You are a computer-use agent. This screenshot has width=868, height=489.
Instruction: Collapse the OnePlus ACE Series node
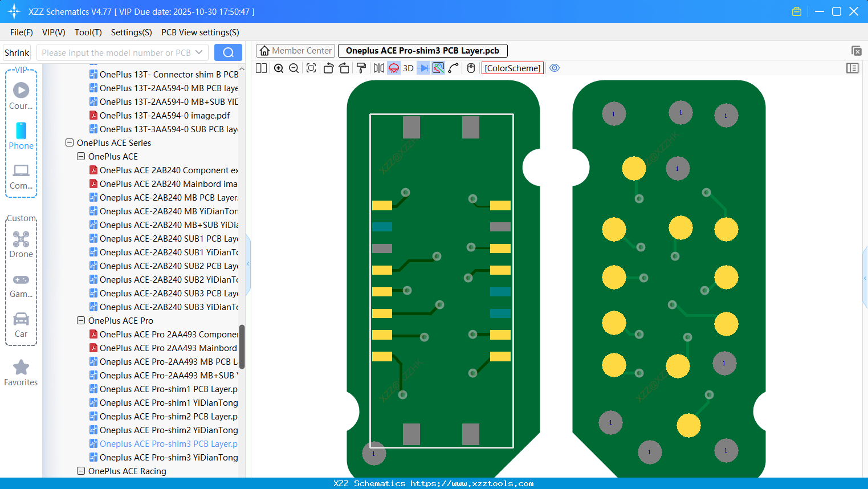pyautogui.click(x=70, y=142)
